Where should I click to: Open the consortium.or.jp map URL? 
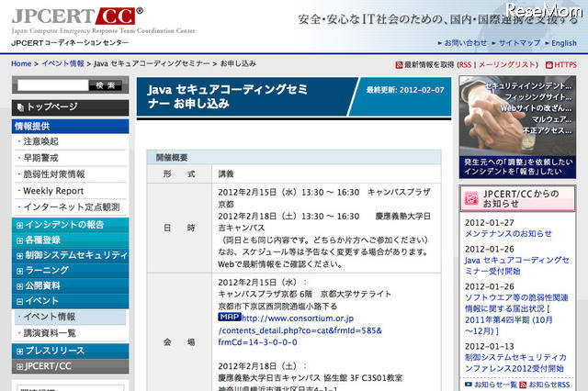coord(300,330)
